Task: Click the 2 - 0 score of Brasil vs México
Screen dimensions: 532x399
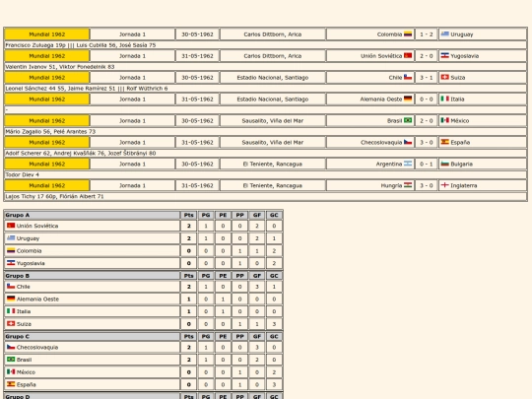Action: [427, 121]
